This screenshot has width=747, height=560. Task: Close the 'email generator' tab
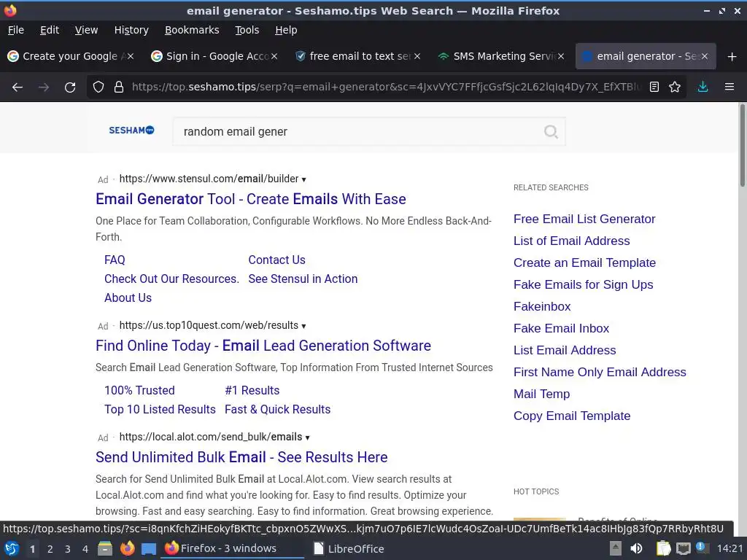[x=705, y=56]
